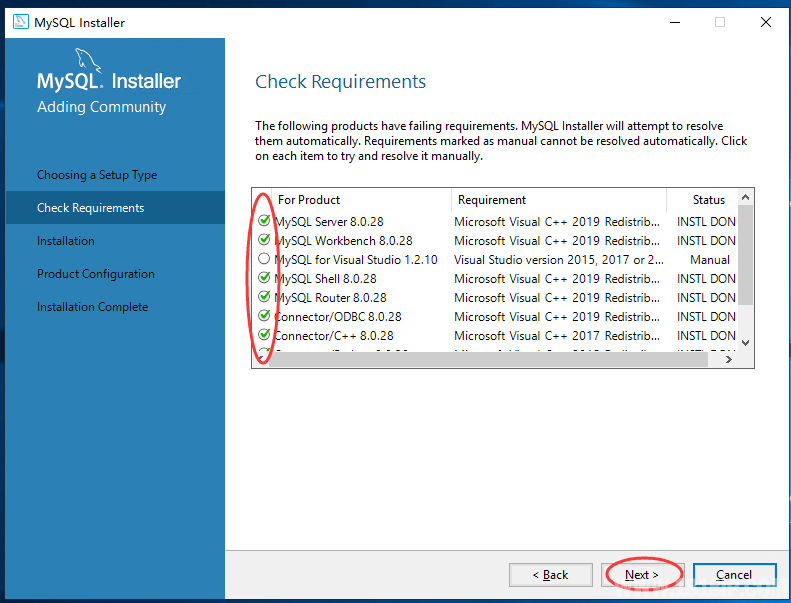
Task: Click green check icon for MySQL Server 8.0.28
Action: (x=264, y=221)
